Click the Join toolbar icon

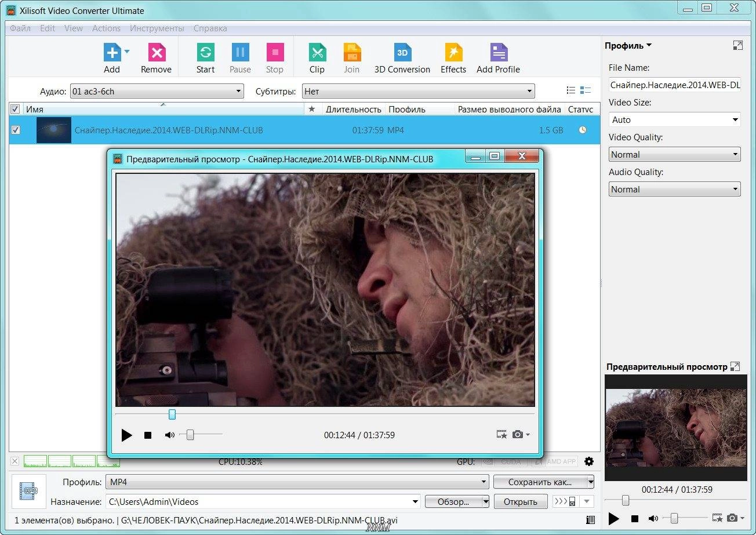tap(352, 53)
